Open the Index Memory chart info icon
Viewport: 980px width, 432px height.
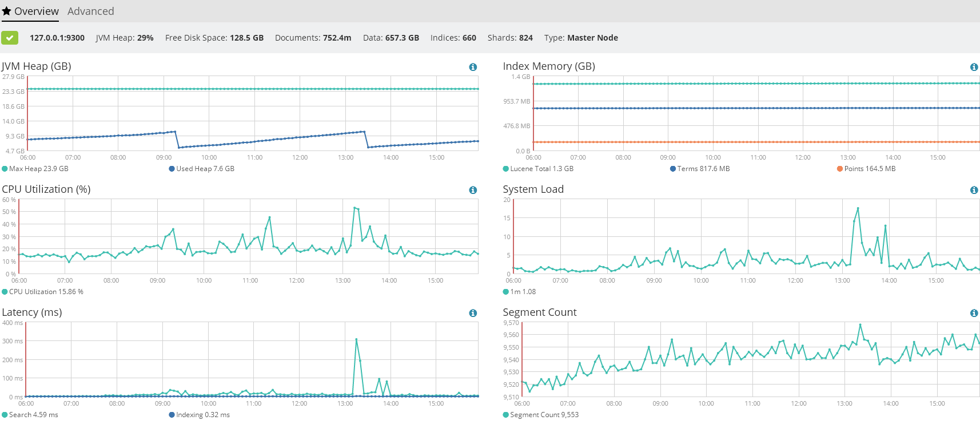click(974, 67)
